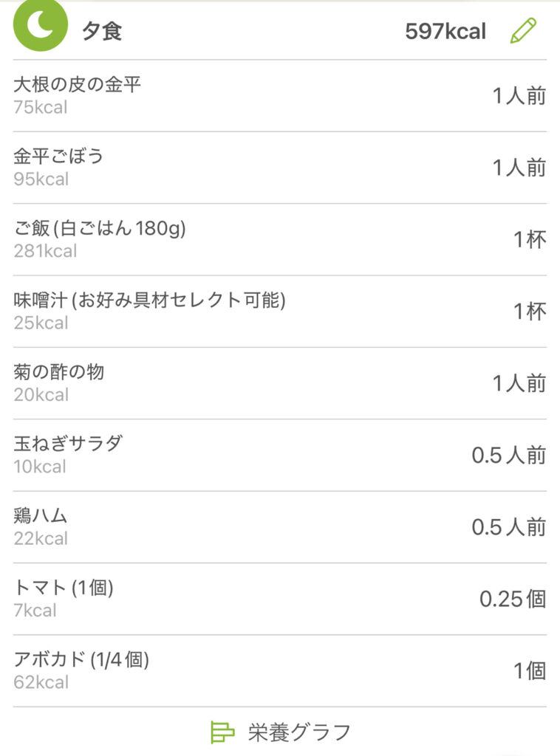Viewport: 560px width, 756px height.
Task: Open the 菊の酢の物 food entry
Action: point(58,372)
